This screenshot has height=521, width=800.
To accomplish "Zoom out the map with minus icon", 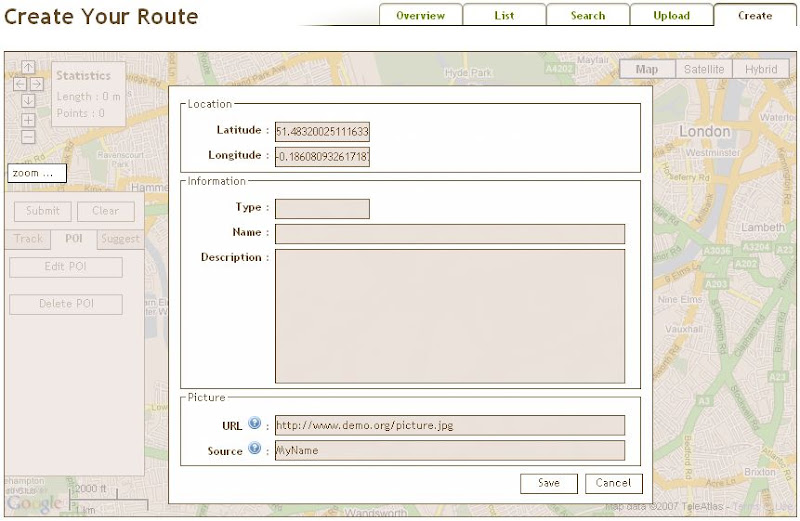I will pos(28,137).
